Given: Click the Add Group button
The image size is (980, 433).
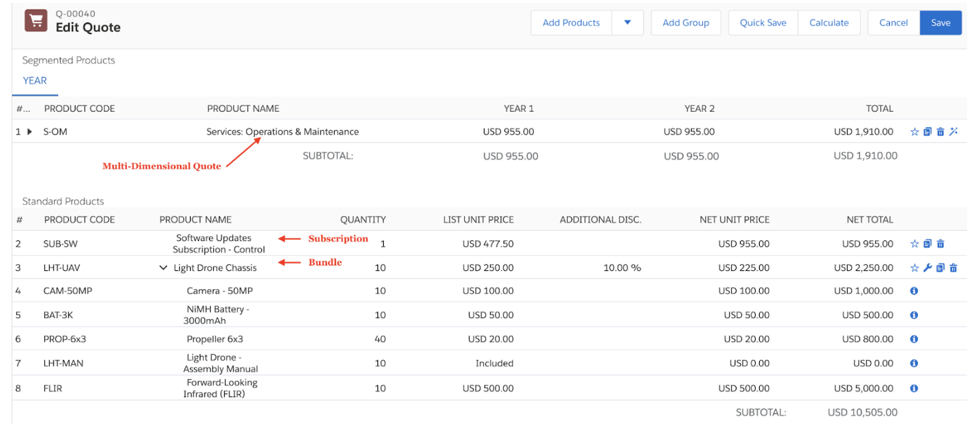Looking at the screenshot, I should 686,22.
